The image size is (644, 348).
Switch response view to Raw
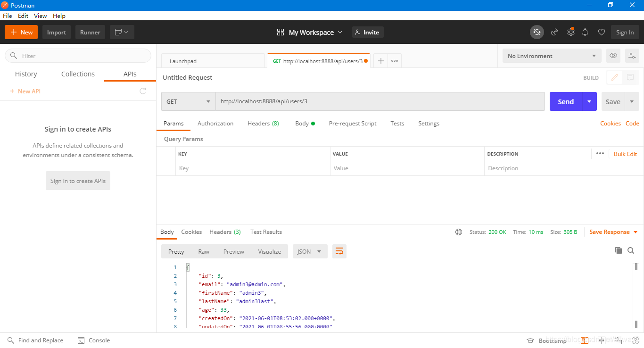pyautogui.click(x=204, y=252)
